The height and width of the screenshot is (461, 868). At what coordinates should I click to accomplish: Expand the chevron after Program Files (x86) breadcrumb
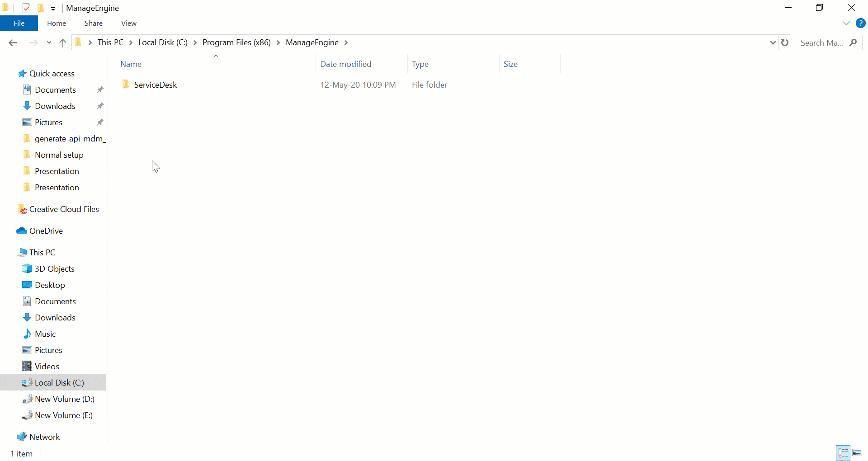click(x=278, y=42)
